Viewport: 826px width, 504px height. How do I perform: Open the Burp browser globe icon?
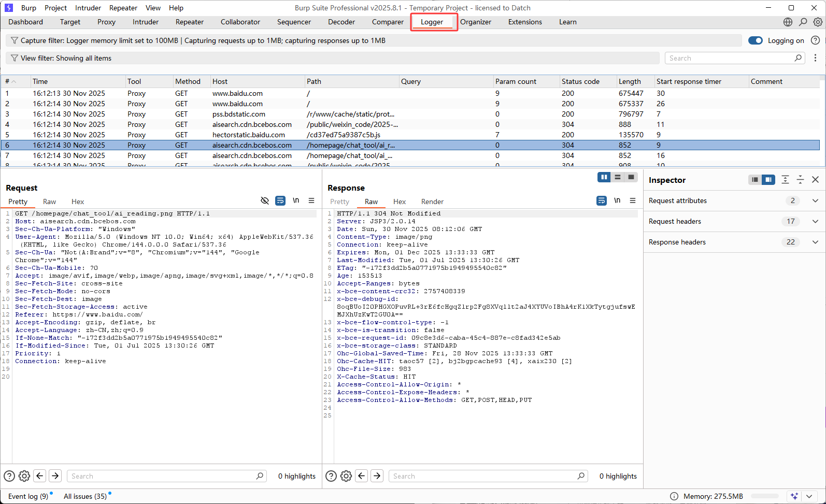pos(788,22)
